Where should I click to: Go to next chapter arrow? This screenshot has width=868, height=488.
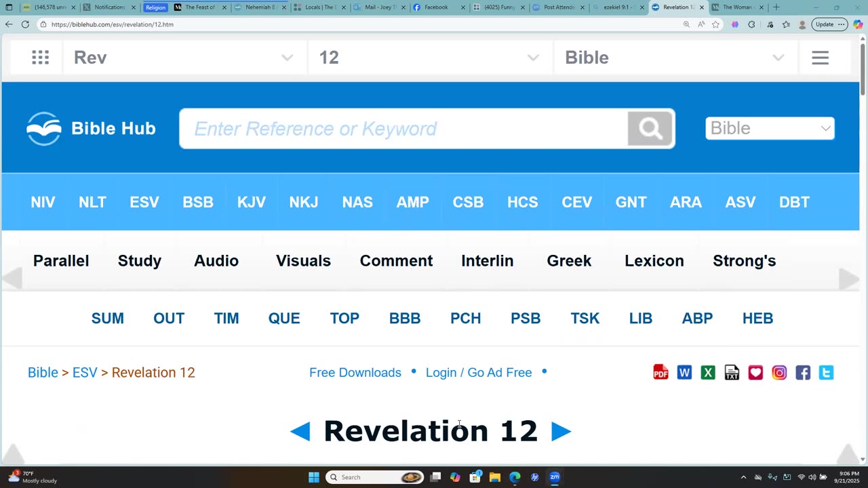[x=561, y=431]
